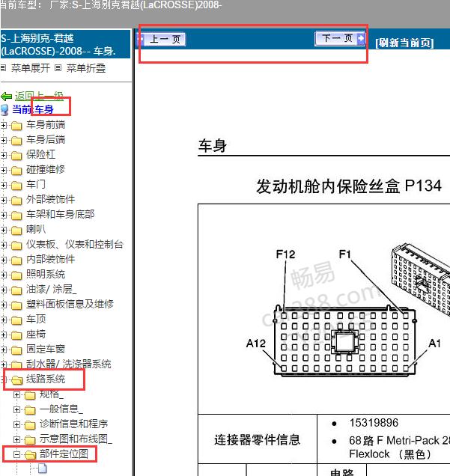Select the 固定车窗 tree item
The image size is (450, 476).
(46, 349)
